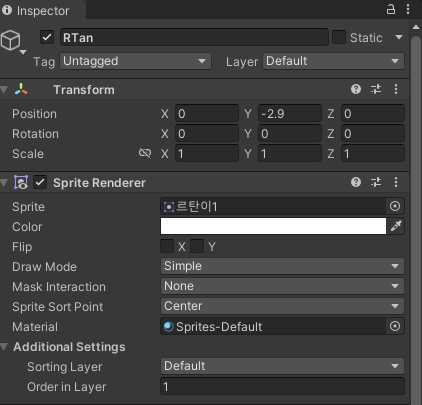Click the Order in Layer label
The image size is (422, 405).
(x=67, y=387)
